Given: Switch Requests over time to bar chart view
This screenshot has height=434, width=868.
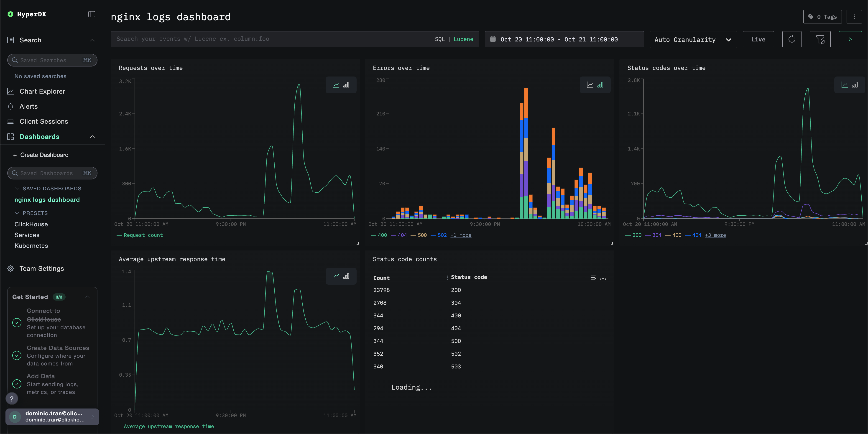Looking at the screenshot, I should pyautogui.click(x=346, y=85).
